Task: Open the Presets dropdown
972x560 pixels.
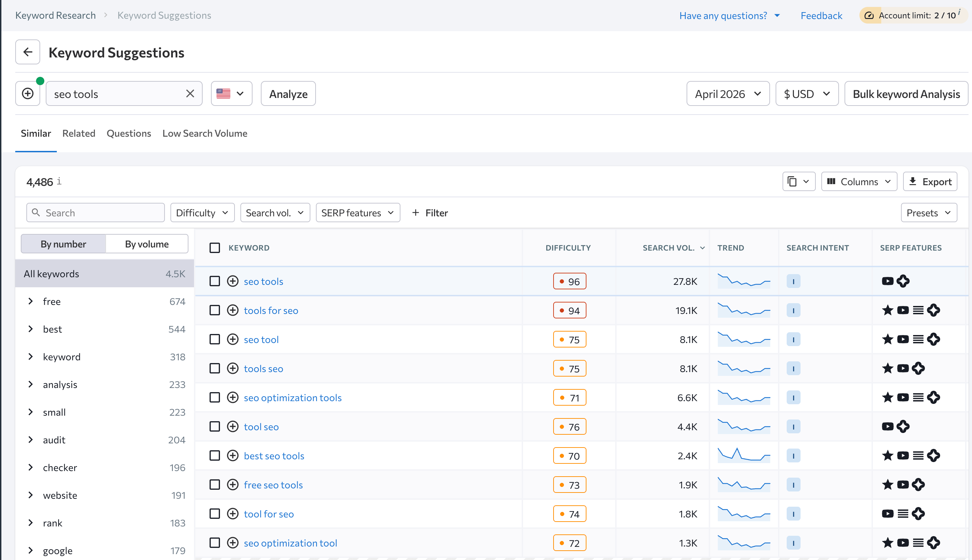Action: pyautogui.click(x=929, y=213)
